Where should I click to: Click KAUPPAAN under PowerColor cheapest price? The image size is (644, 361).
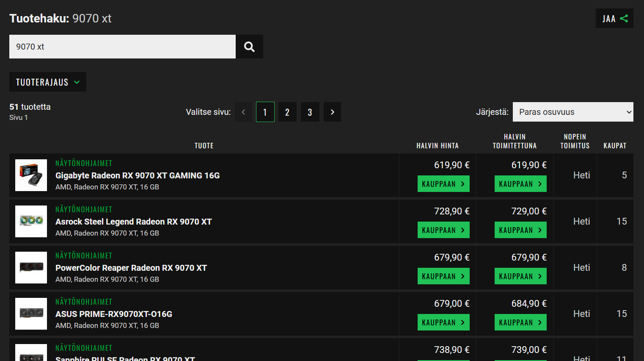tap(443, 276)
